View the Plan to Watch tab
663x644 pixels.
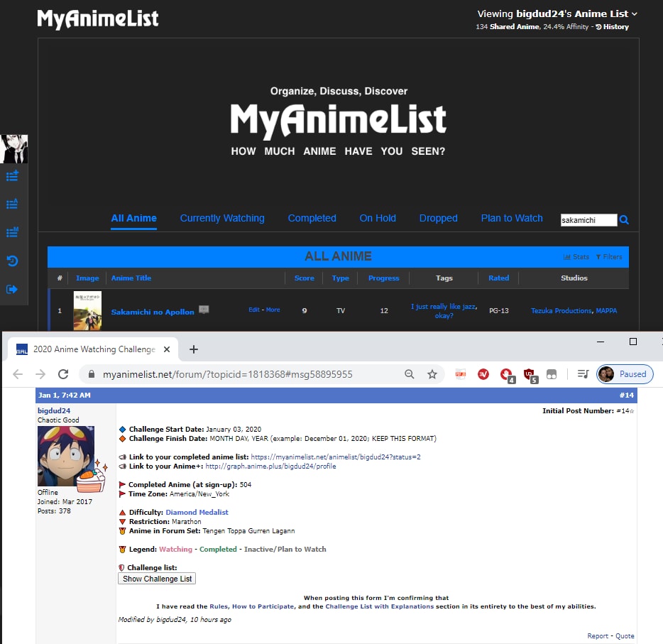coord(512,218)
